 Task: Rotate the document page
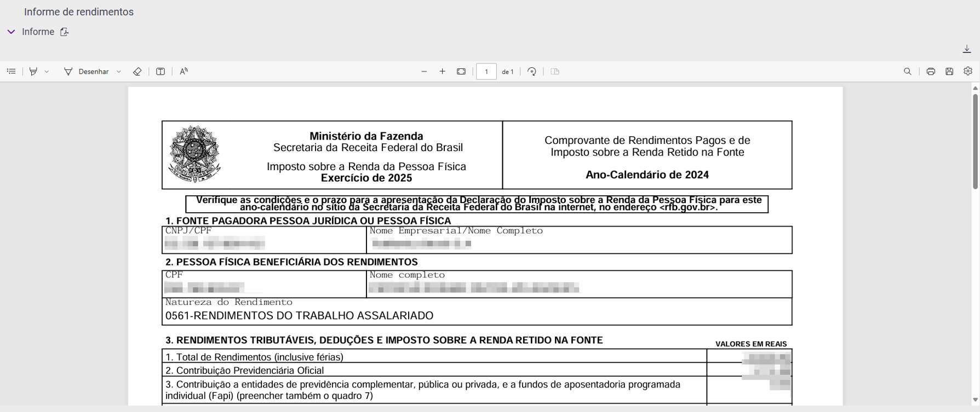click(532, 71)
